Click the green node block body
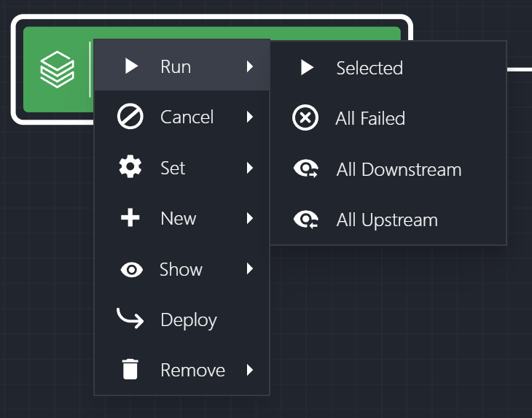Viewport: 532px width, 418px height. (335, 34)
